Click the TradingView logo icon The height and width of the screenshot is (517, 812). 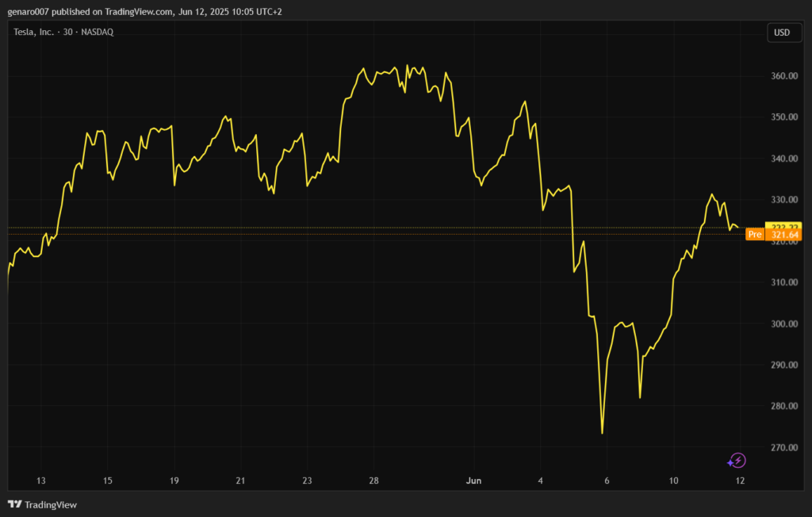14,504
